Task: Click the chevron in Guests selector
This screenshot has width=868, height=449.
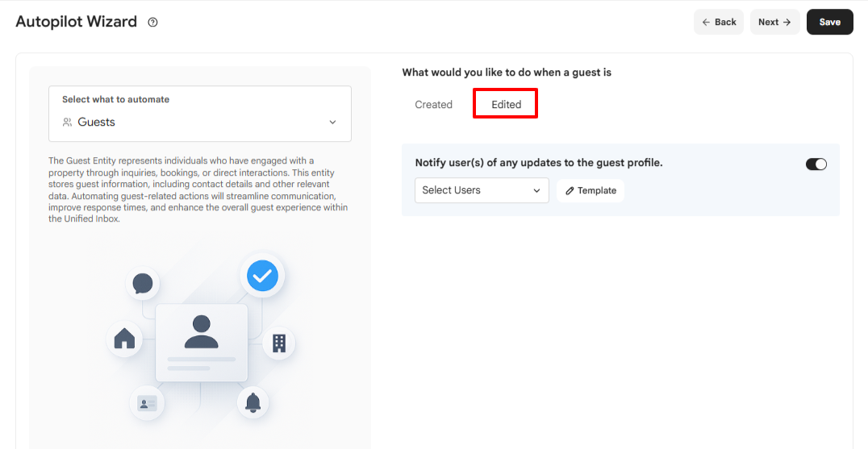Action: coord(332,123)
